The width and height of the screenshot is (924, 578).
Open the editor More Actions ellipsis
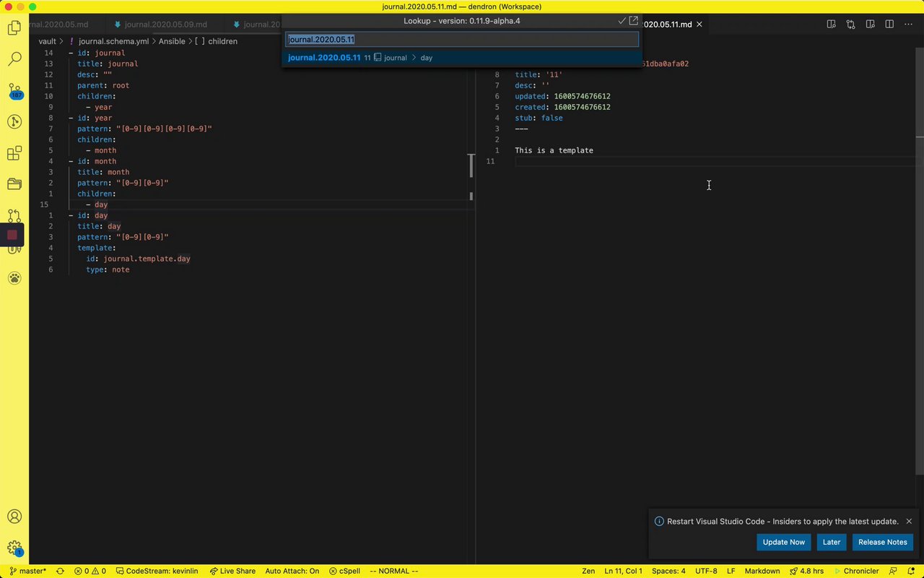click(x=908, y=25)
